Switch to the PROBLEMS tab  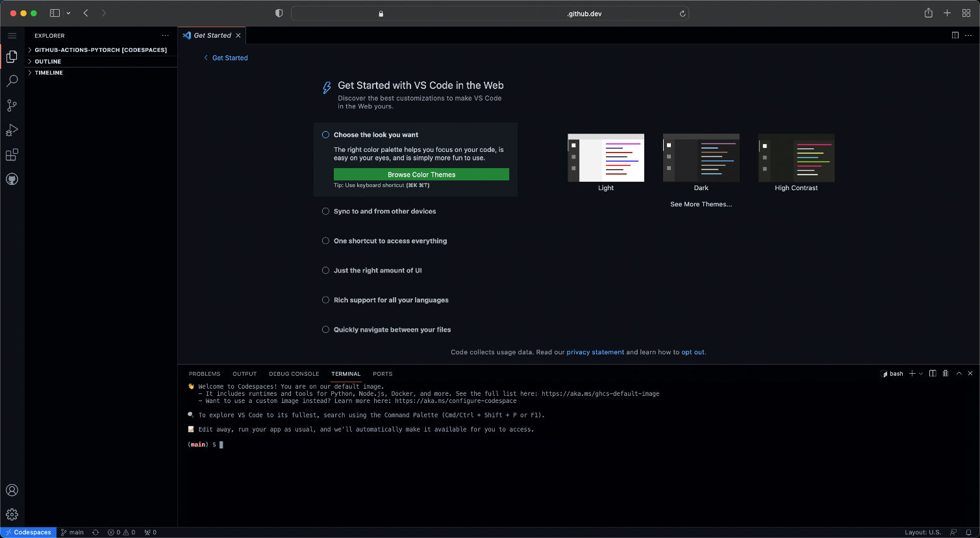[205, 374]
